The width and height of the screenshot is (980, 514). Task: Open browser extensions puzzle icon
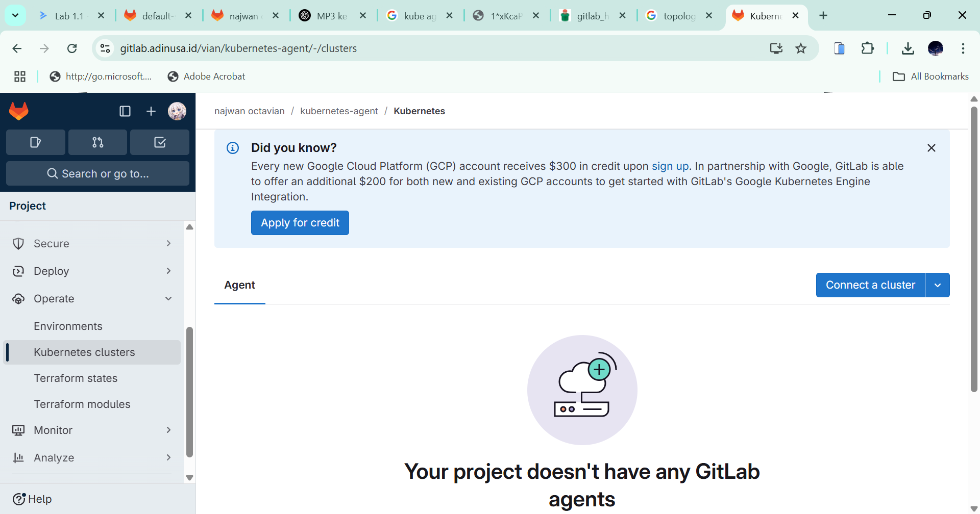pyautogui.click(x=867, y=48)
